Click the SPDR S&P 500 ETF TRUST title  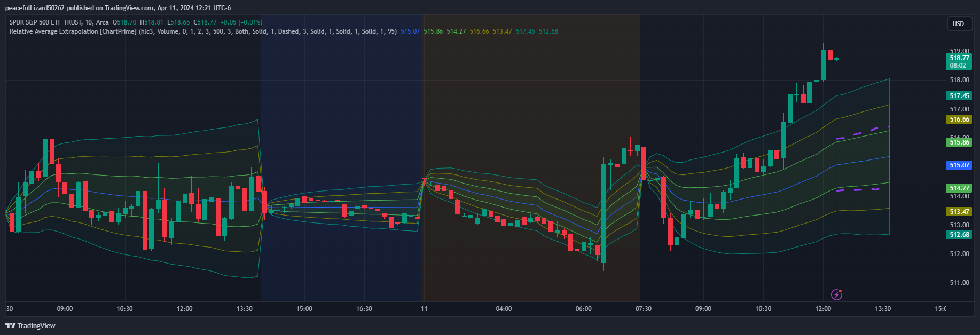point(45,22)
